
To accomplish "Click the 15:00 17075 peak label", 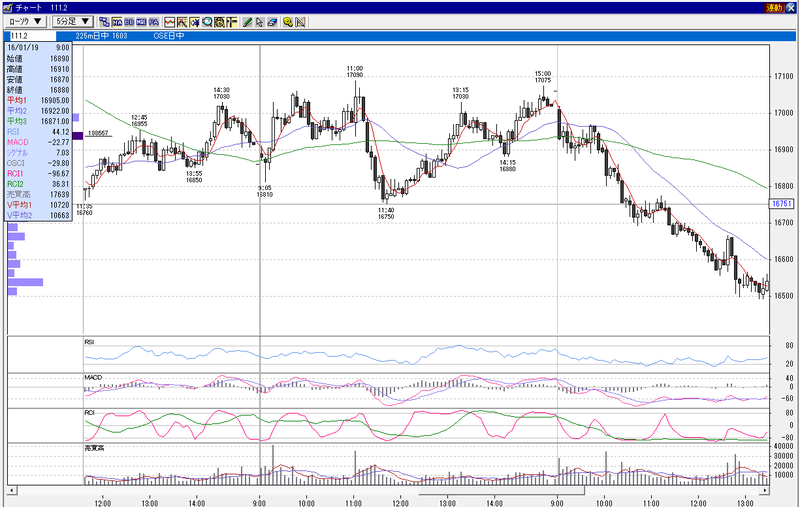I will pos(543,77).
